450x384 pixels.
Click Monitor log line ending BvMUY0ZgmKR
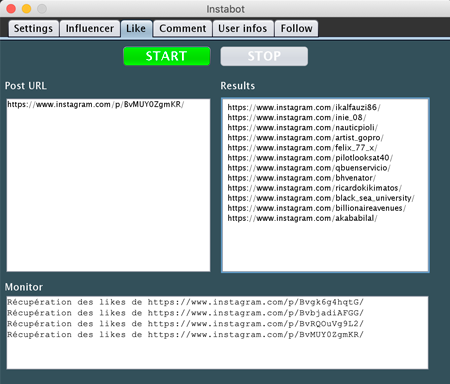pyautogui.click(x=185, y=334)
